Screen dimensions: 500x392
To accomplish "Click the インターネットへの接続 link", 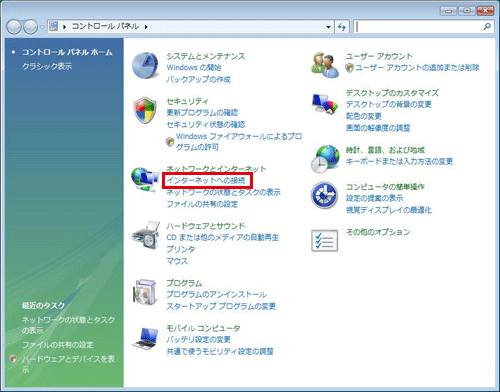I will pyautogui.click(x=206, y=180).
